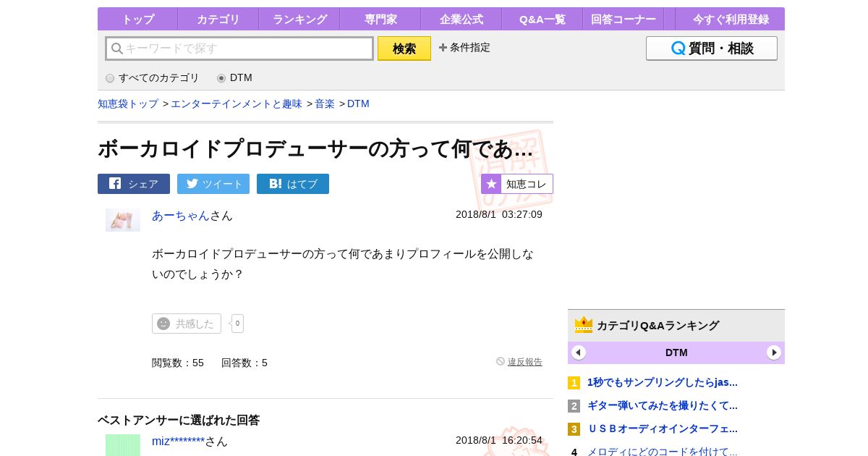Click the 共感した count bubble

point(237,324)
